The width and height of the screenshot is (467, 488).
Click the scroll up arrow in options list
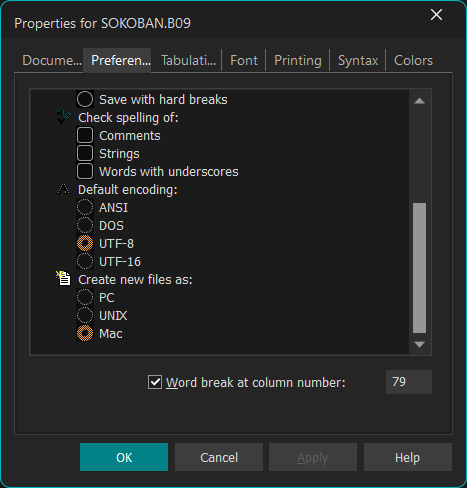[x=419, y=101]
